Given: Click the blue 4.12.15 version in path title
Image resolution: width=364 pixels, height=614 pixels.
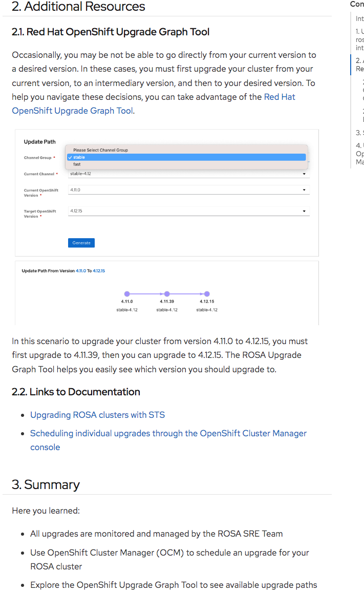Looking at the screenshot, I should 99,270.
